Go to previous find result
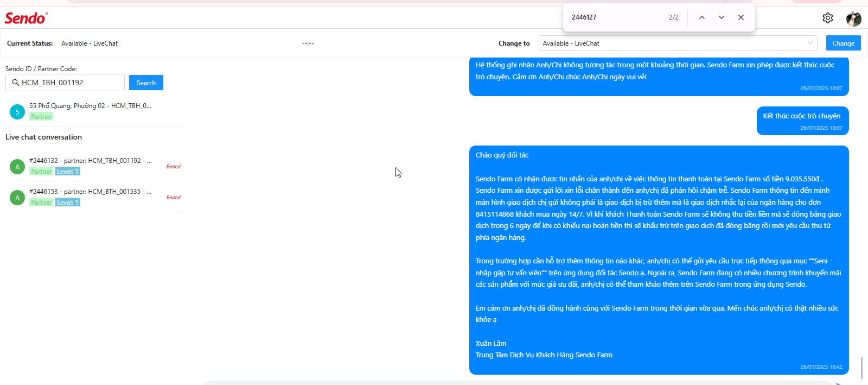This screenshot has width=868, height=385. click(x=702, y=17)
